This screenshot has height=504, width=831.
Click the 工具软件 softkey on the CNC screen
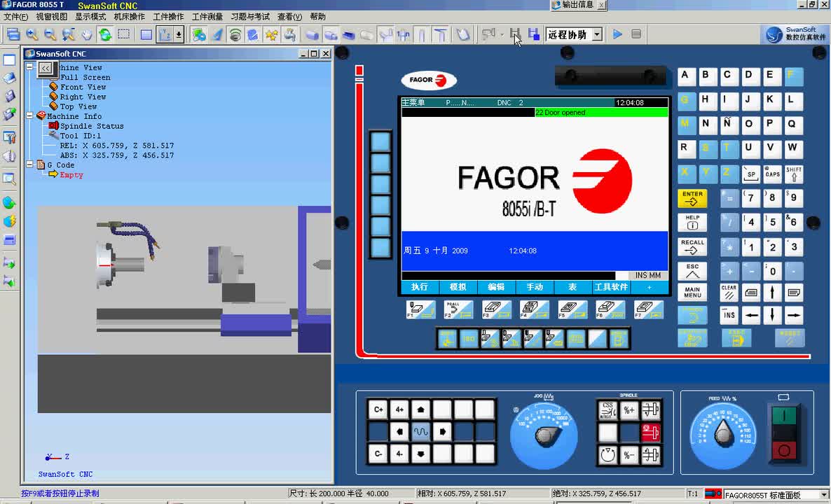[611, 287]
